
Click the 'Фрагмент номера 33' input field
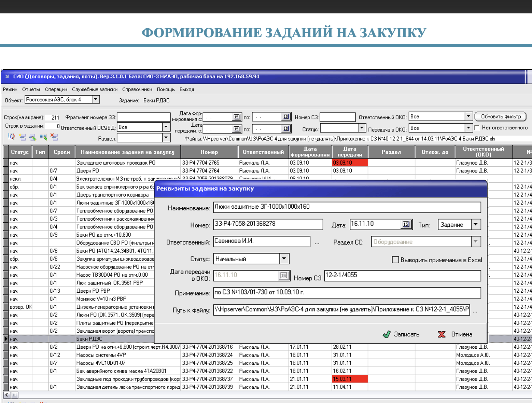click(x=143, y=117)
